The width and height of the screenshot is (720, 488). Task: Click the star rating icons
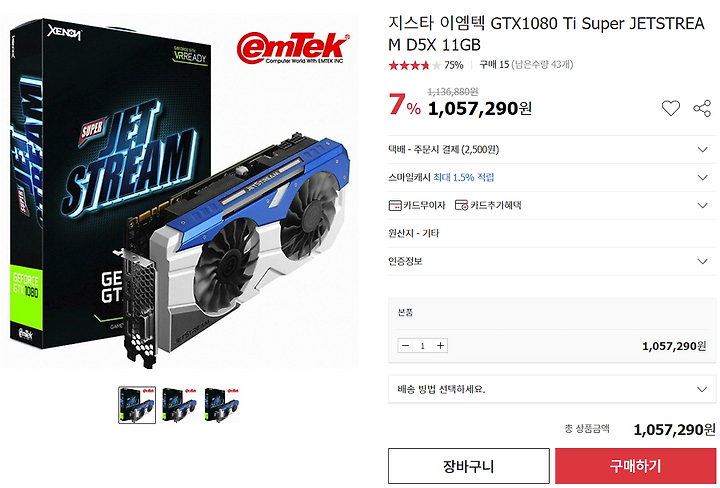tap(415, 65)
